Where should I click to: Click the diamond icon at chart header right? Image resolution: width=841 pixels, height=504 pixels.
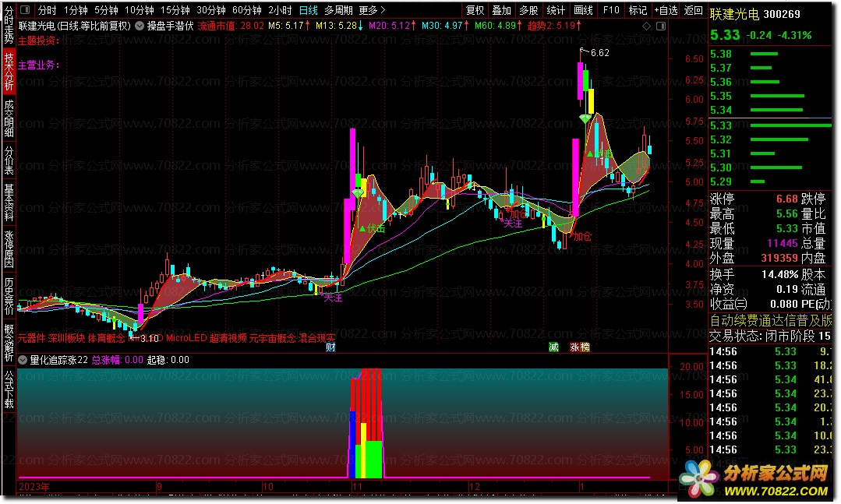click(x=646, y=26)
